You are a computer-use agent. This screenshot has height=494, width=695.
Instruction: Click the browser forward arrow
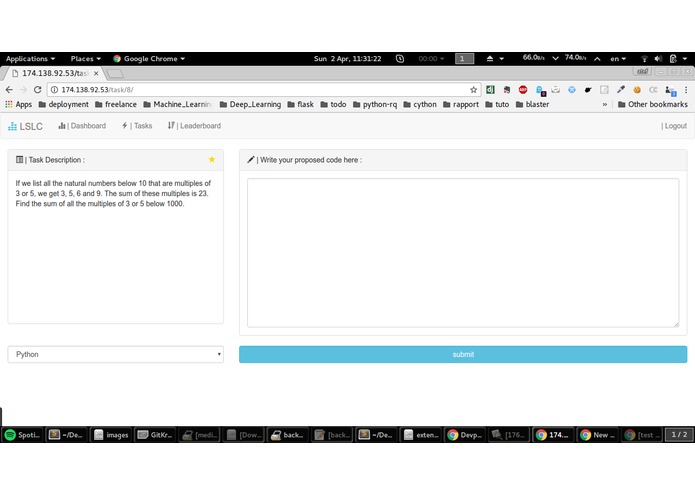coord(23,89)
